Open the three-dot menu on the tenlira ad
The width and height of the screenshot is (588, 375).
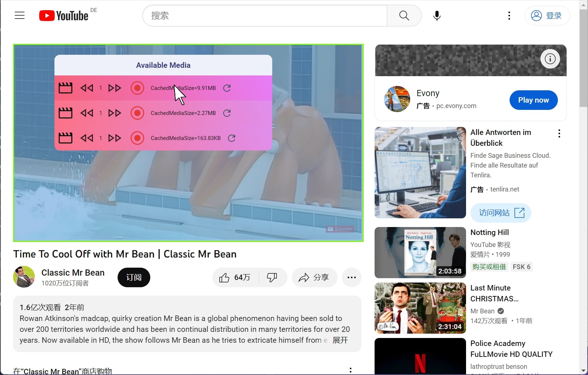[x=559, y=133]
